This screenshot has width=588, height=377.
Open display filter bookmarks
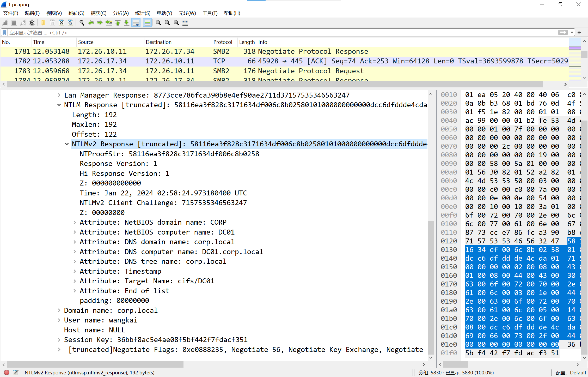tap(4, 32)
